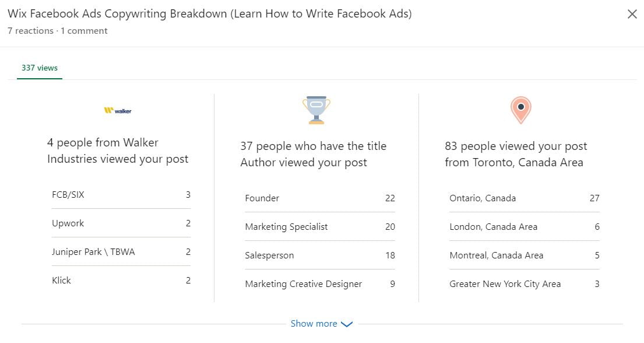Select the Montreal, Canada Area row

(x=525, y=256)
